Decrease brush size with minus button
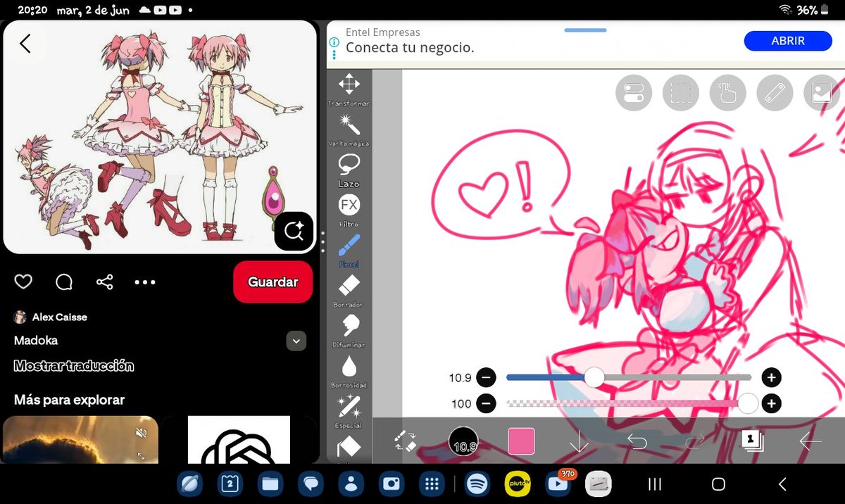 (486, 378)
